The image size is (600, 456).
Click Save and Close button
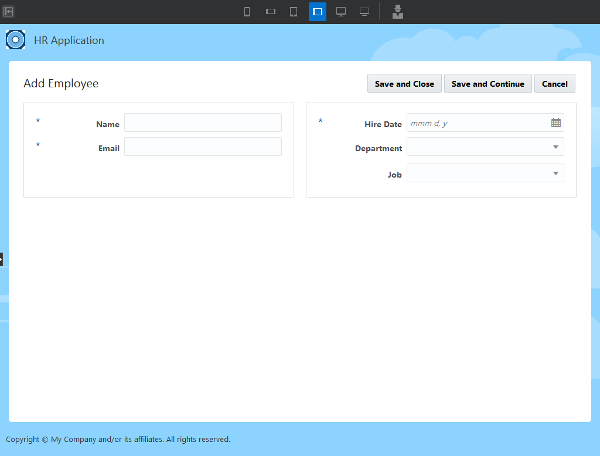[404, 84]
